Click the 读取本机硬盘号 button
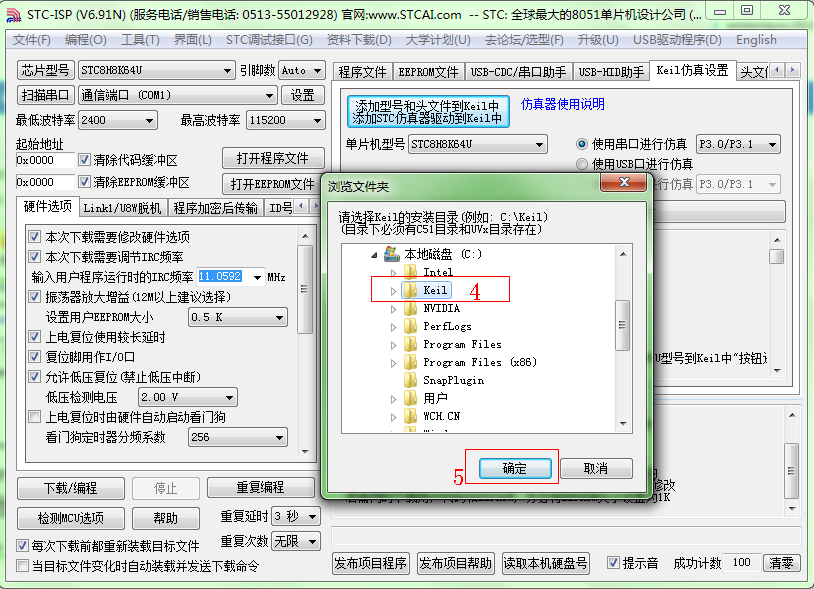Screen dimensions: 814x589 click(x=546, y=563)
